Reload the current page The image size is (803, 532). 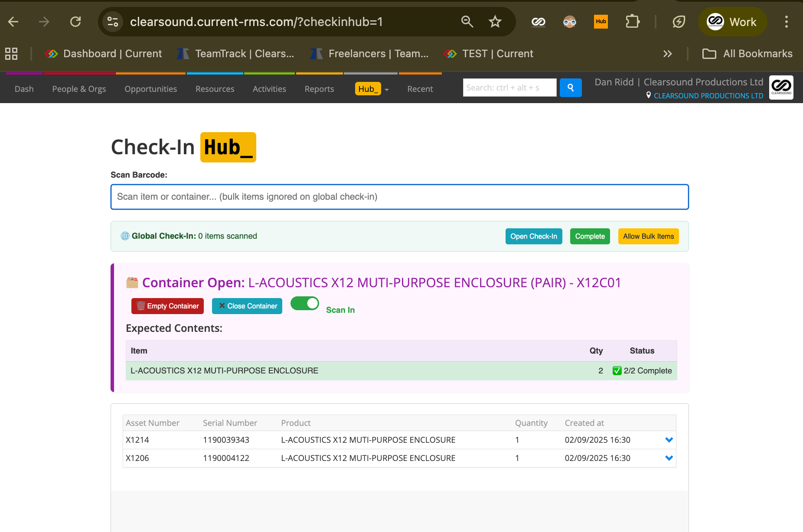(75, 22)
